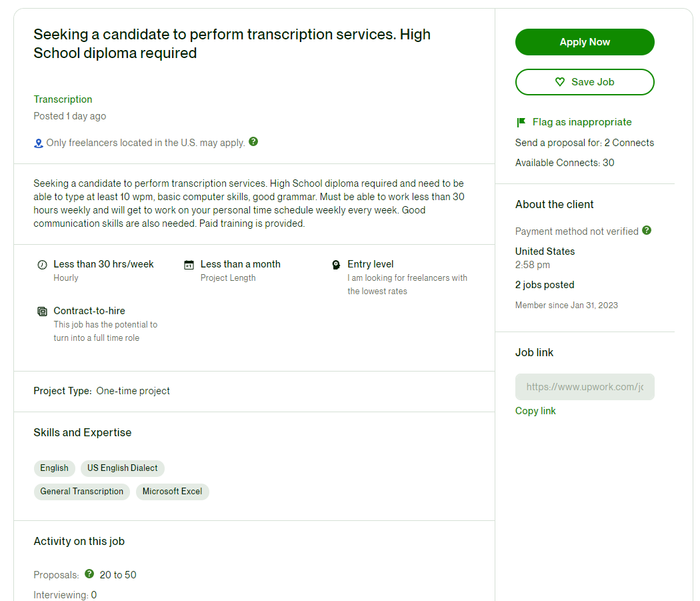This screenshot has width=700, height=601.
Task: Choose the General Transcription skill tag
Action: [82, 492]
